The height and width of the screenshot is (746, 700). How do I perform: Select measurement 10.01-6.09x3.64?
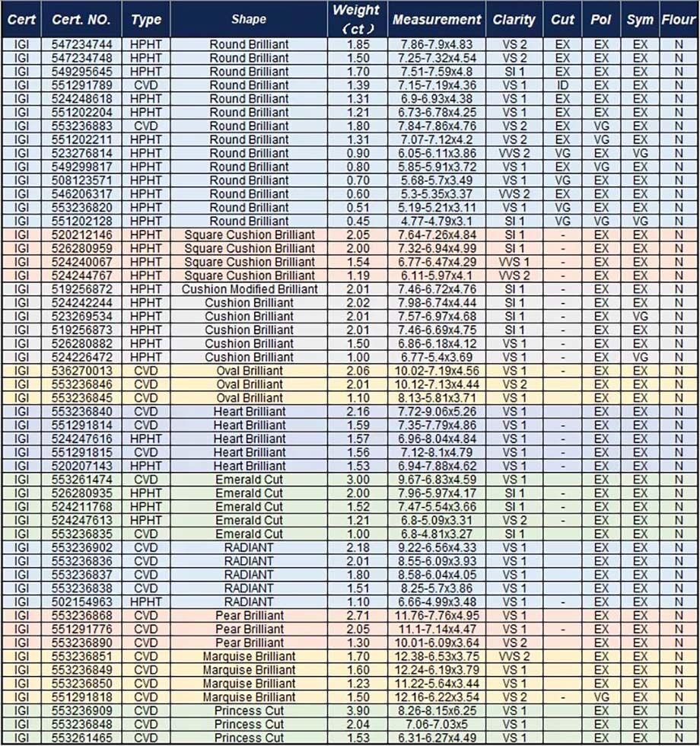click(437, 642)
